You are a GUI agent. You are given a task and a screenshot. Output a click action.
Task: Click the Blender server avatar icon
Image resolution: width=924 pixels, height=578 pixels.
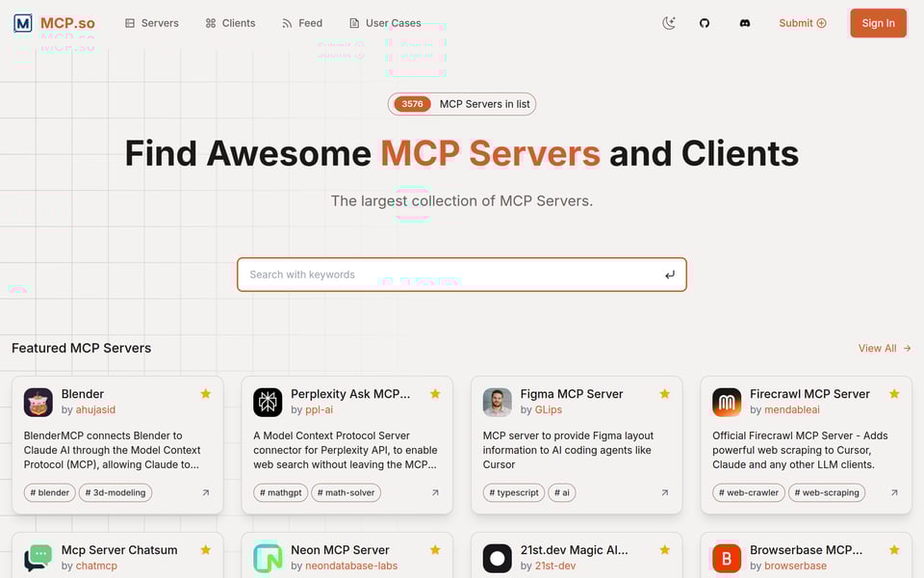click(38, 402)
